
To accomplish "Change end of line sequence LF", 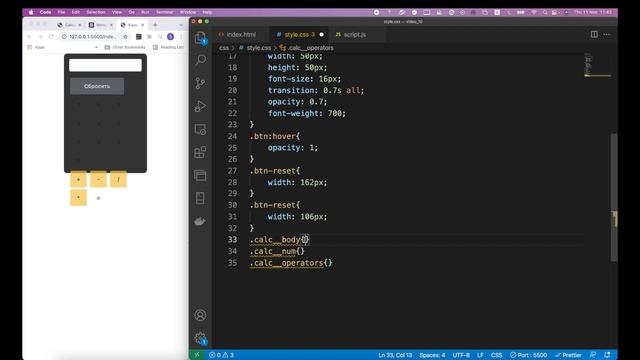I will (480, 355).
